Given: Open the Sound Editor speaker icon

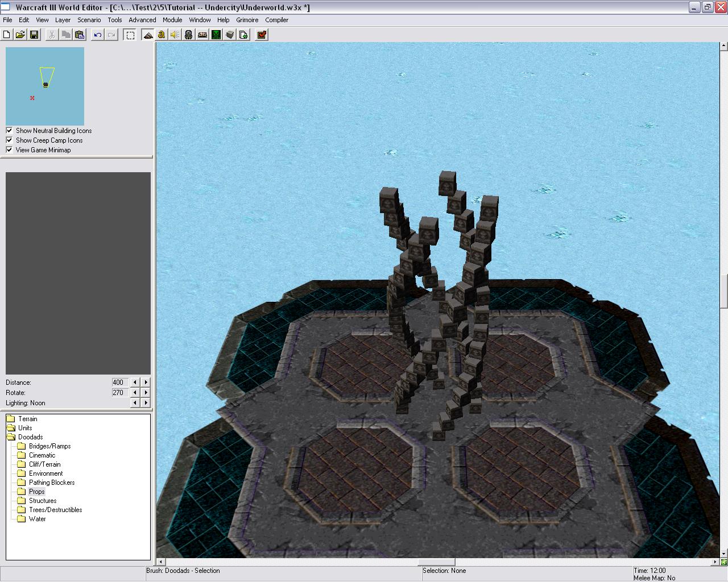Looking at the screenshot, I should pyautogui.click(x=175, y=35).
